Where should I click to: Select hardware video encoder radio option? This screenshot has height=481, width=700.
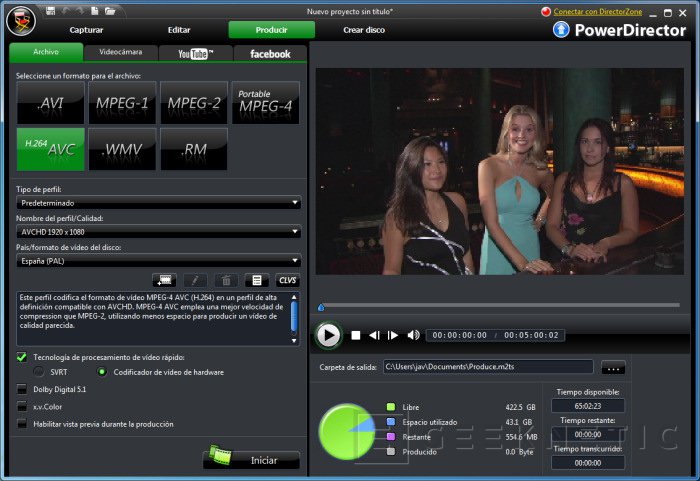click(x=102, y=372)
